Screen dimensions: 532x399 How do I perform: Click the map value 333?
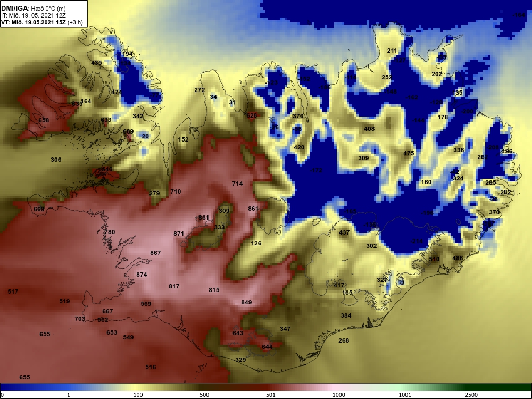click(220, 227)
